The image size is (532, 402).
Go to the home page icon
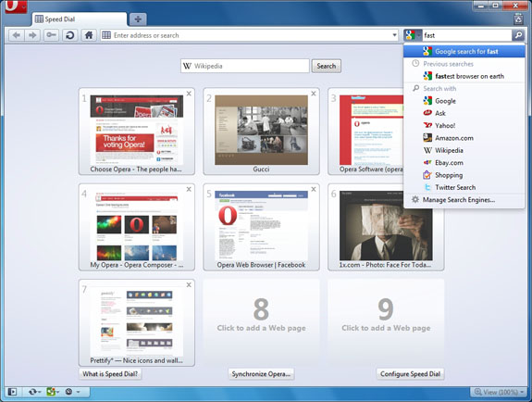(x=89, y=35)
